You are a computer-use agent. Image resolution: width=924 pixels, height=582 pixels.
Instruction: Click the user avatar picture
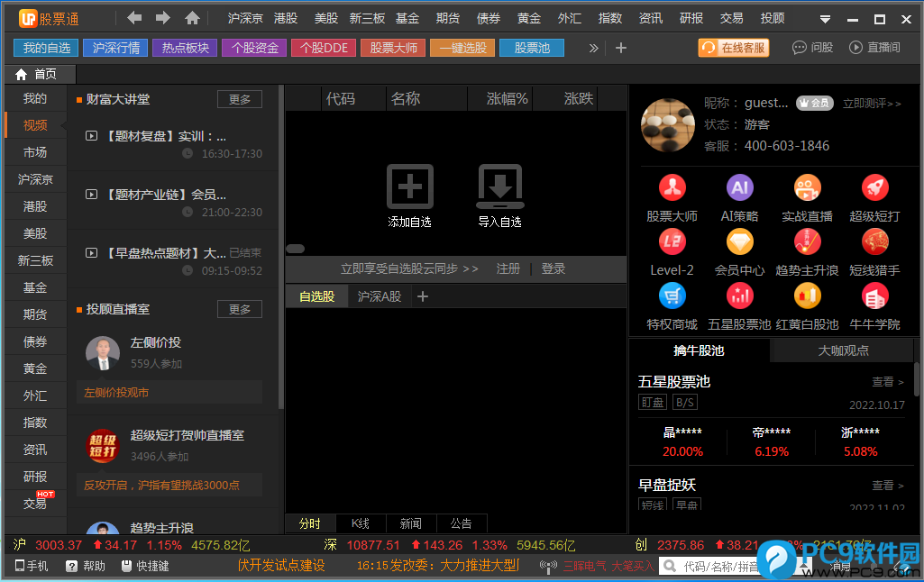click(668, 125)
